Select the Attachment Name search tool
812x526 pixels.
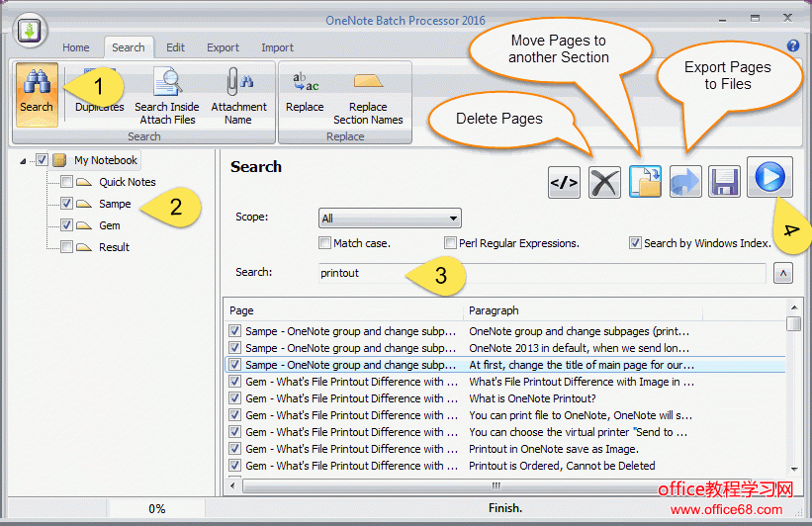click(238, 96)
